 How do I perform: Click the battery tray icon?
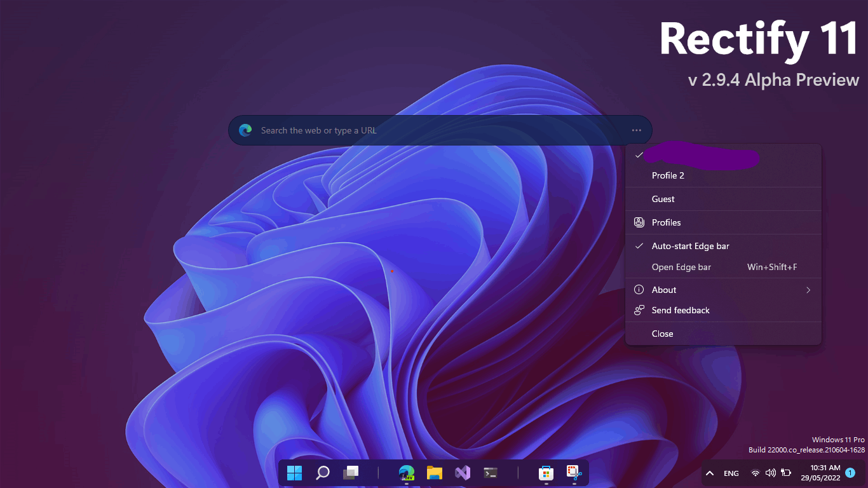click(x=786, y=473)
